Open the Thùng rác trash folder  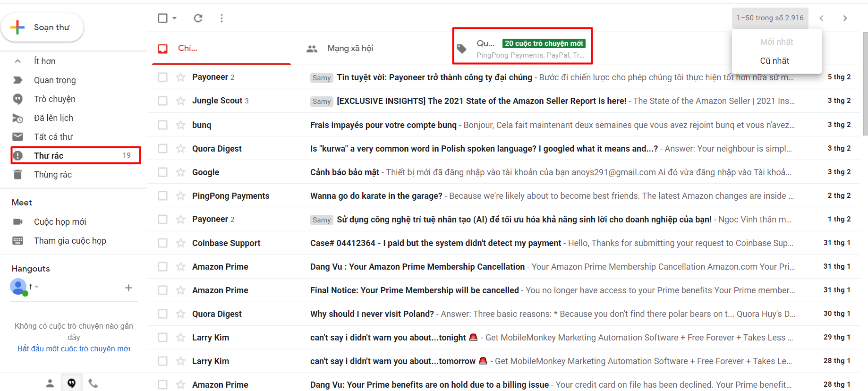pyautogui.click(x=52, y=174)
